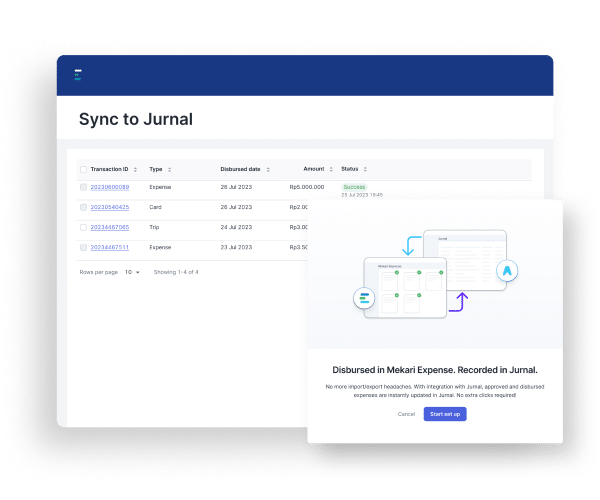Sort by Disbursed date column arrows
The width and height of the screenshot is (600, 500).
(268, 169)
